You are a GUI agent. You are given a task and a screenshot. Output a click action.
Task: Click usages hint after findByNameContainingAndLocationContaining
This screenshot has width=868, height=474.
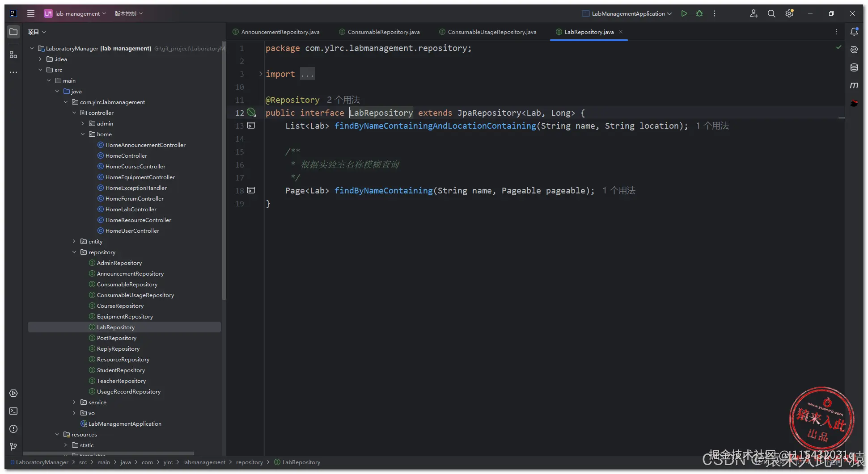(x=712, y=126)
